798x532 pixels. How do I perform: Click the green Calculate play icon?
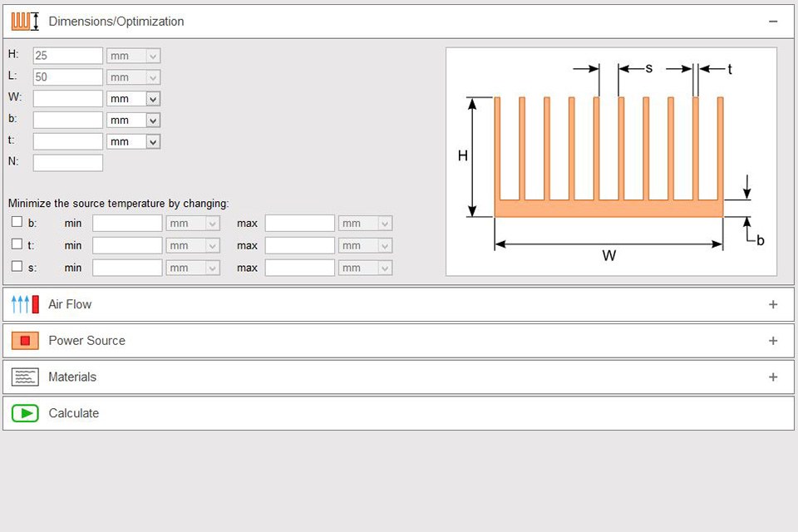[x=24, y=413]
